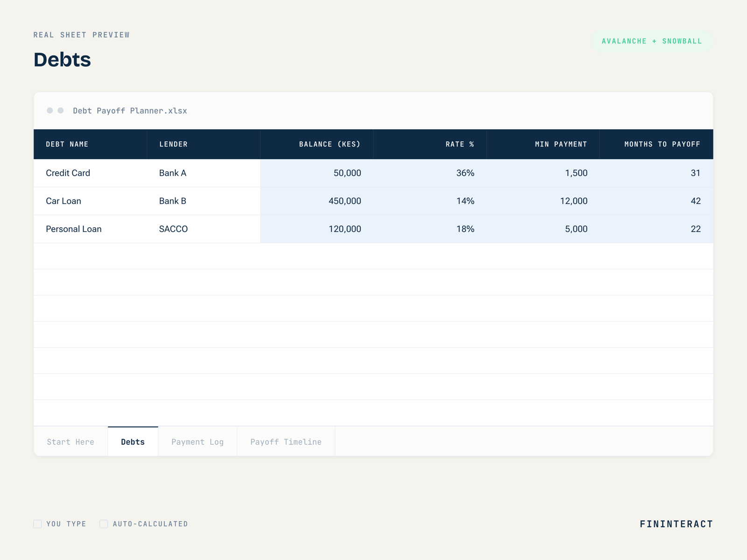Viewport: 747px width, 560px height.
Task: Click the 18% rate cell
Action: point(430,229)
